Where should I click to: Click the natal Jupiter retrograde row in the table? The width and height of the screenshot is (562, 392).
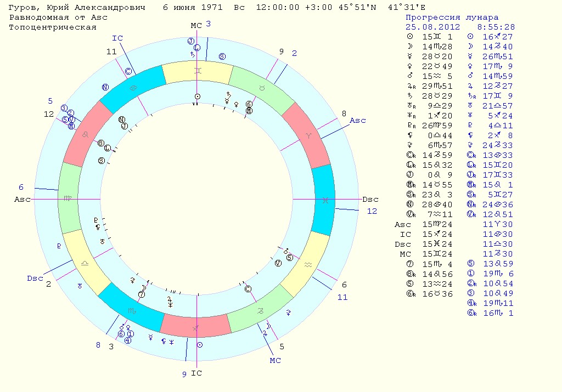(430, 86)
